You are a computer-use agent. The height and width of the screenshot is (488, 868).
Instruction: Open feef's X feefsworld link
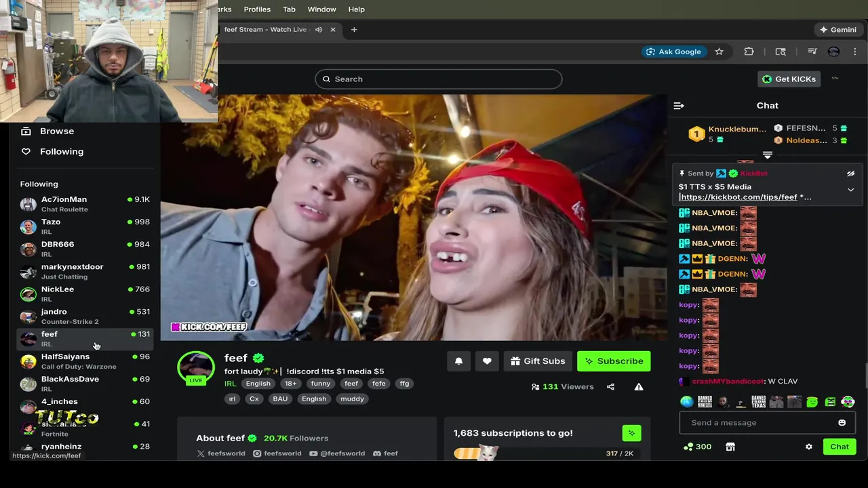(x=221, y=453)
